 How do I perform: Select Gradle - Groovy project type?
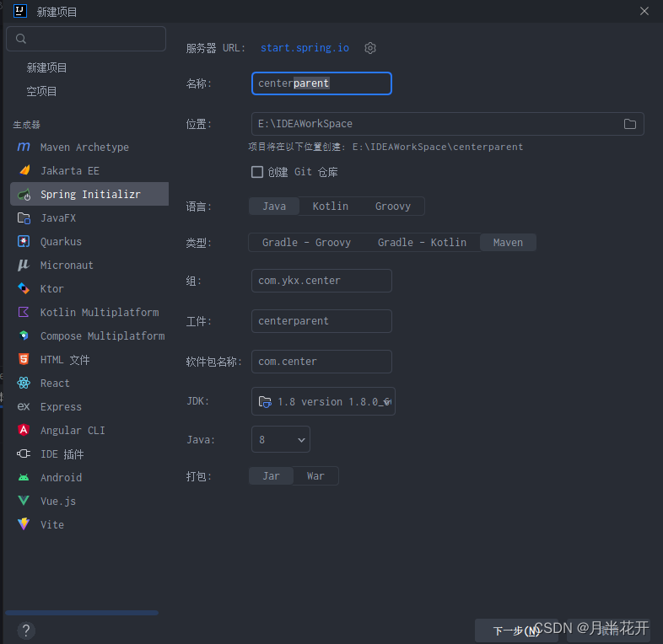click(306, 243)
